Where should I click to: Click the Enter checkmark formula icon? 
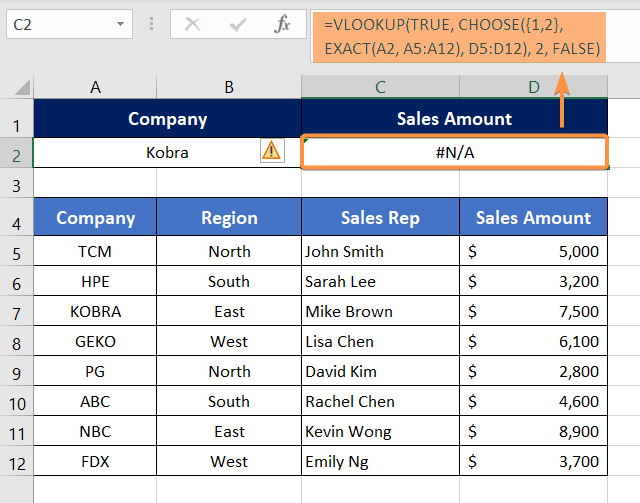point(238,24)
